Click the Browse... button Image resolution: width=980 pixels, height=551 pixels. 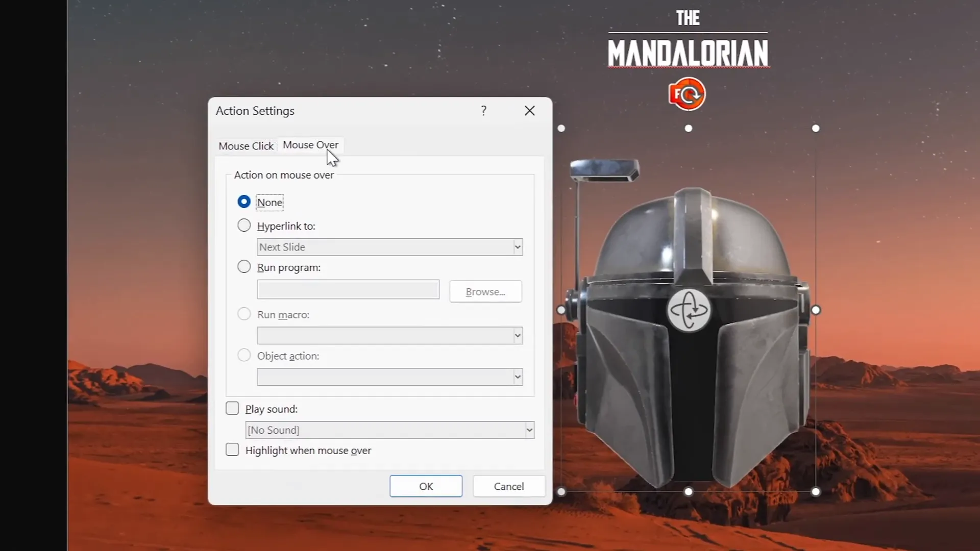tap(485, 291)
